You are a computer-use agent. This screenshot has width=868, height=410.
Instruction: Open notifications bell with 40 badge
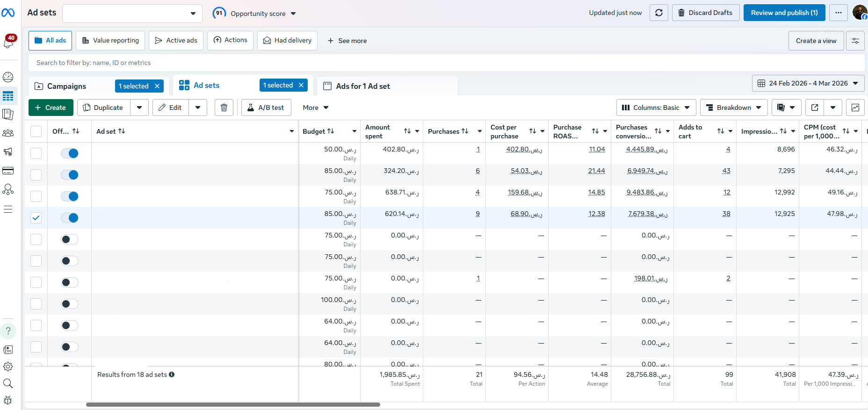[8, 42]
